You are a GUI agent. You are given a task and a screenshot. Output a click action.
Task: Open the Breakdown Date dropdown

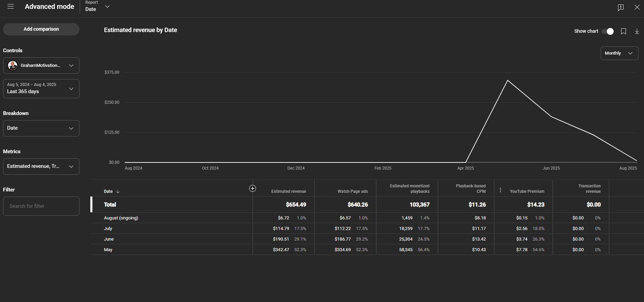coord(41,128)
